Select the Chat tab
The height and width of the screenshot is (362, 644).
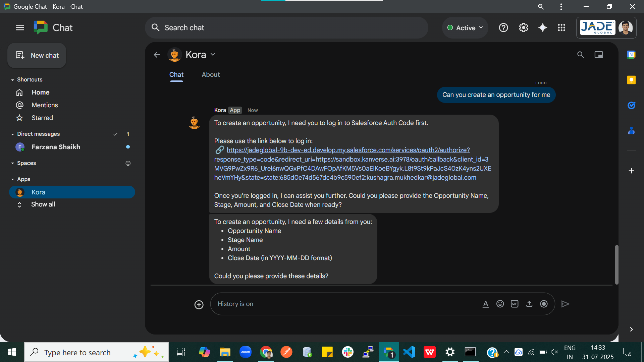[176, 74]
